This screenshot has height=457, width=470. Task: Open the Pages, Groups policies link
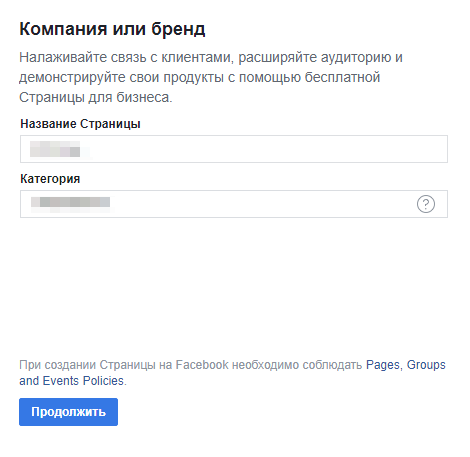[406, 365]
